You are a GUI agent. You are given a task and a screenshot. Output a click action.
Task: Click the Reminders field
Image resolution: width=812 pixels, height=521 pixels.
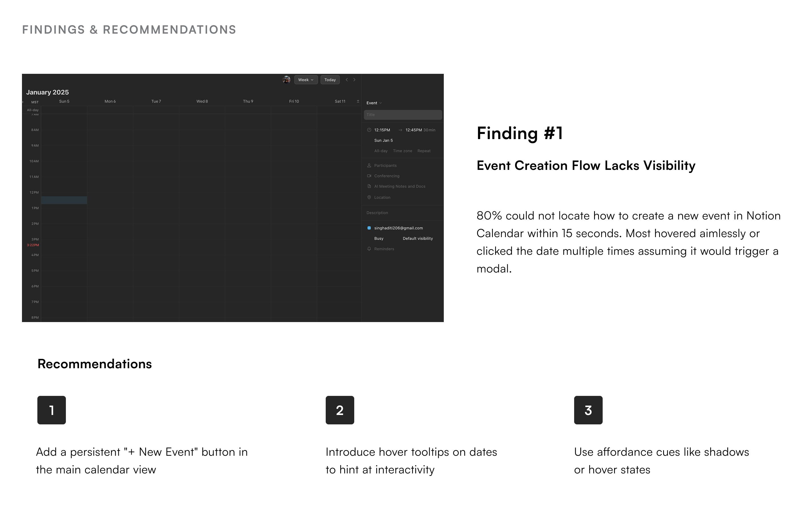[x=384, y=249]
